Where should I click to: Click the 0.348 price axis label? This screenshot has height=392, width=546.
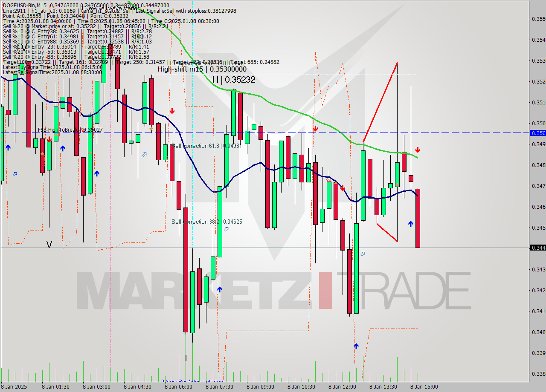[x=539, y=165]
